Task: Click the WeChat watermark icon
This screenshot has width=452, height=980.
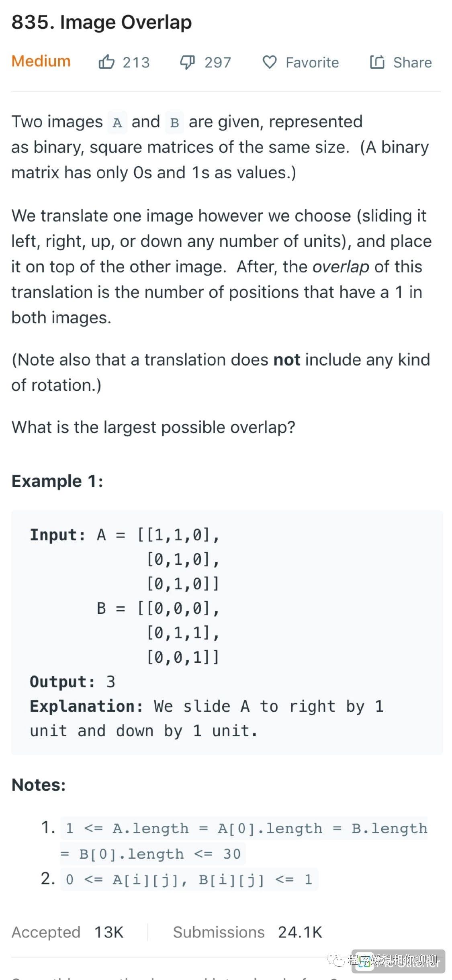Action: click(x=335, y=960)
